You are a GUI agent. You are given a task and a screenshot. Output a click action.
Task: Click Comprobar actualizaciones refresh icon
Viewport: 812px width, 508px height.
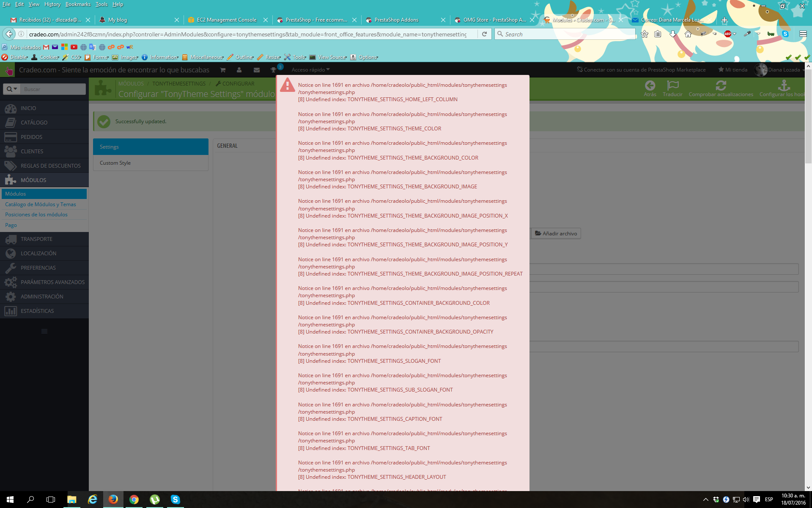click(721, 86)
